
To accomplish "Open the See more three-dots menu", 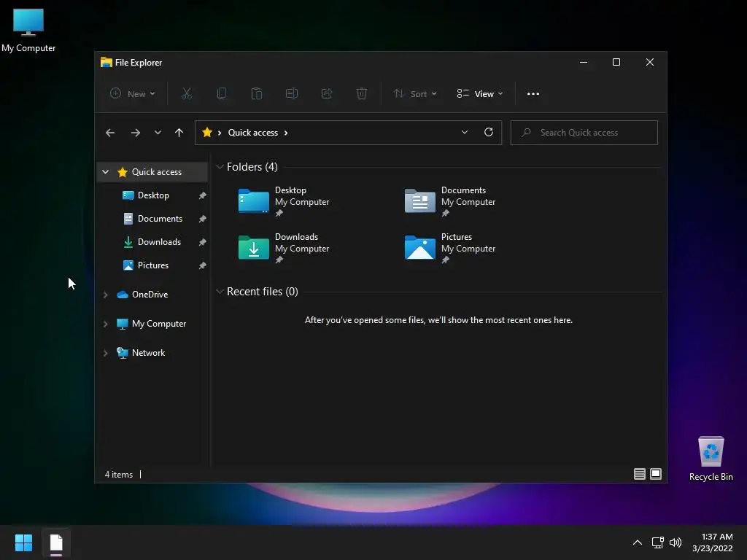I will click(533, 94).
